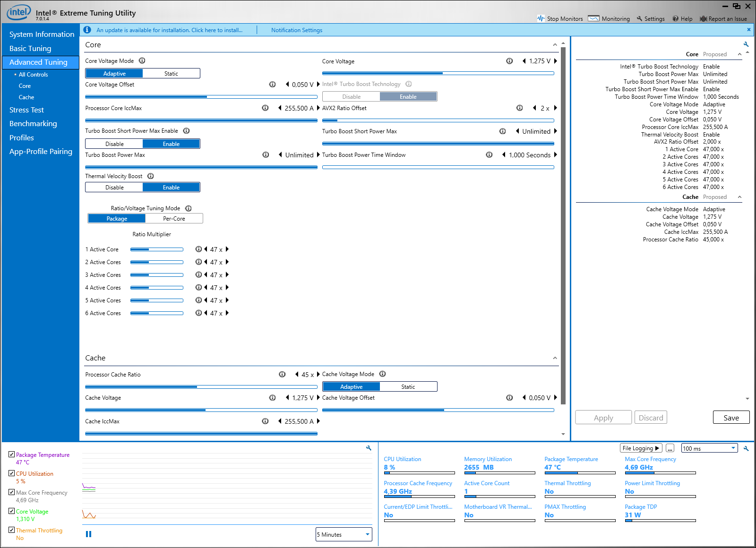
Task: Disable Thermal Velocity Boost
Action: pos(114,187)
